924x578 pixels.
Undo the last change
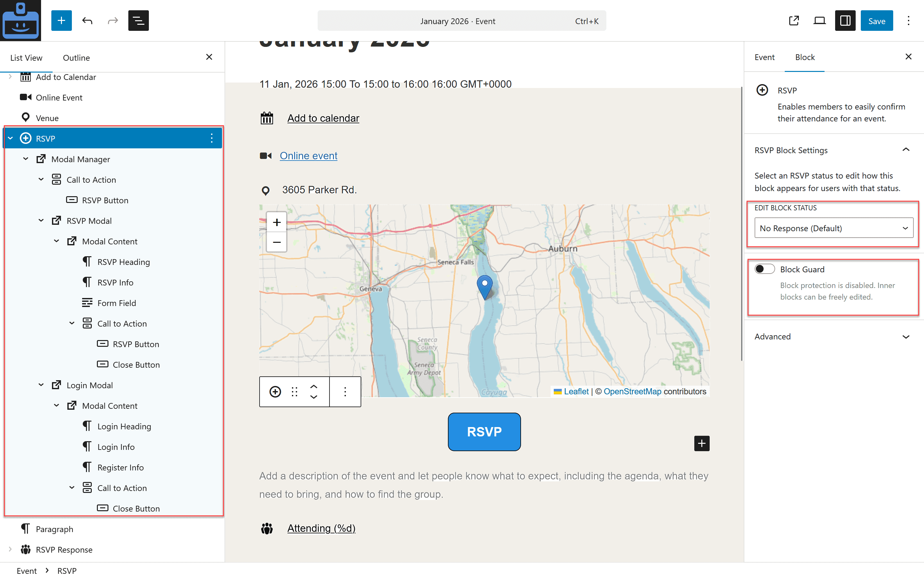[x=87, y=21]
